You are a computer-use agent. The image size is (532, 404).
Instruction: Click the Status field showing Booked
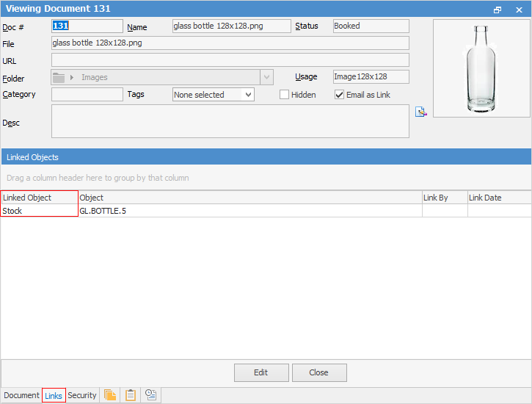coord(371,26)
